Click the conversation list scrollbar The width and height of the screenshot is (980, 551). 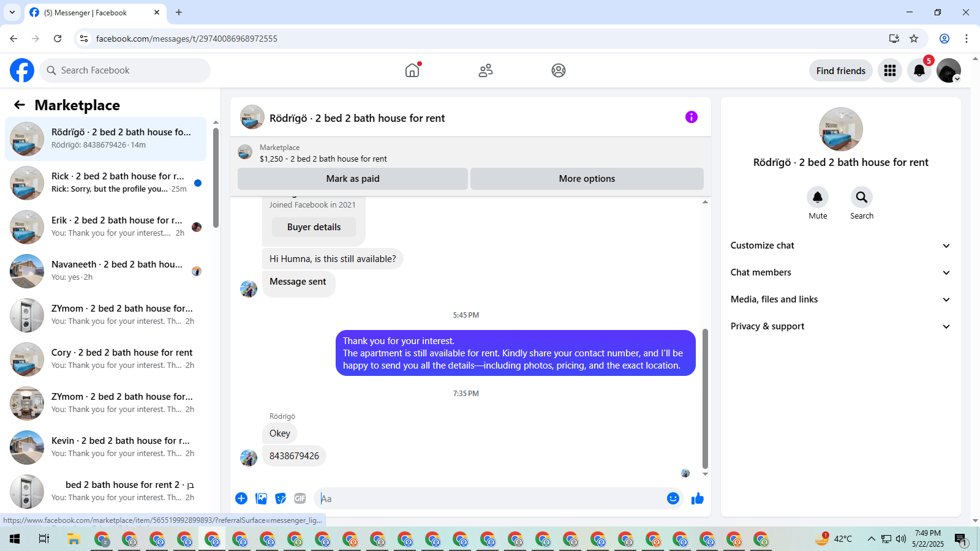(x=216, y=178)
